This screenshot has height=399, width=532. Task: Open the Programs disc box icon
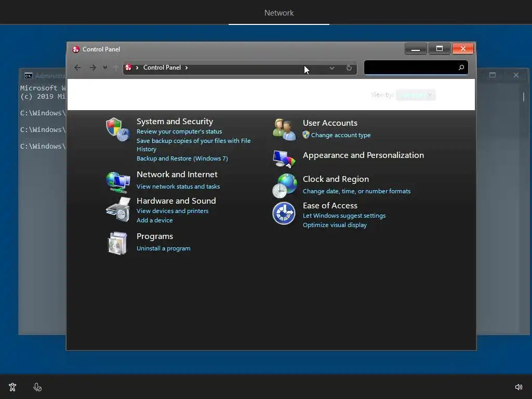tap(117, 243)
